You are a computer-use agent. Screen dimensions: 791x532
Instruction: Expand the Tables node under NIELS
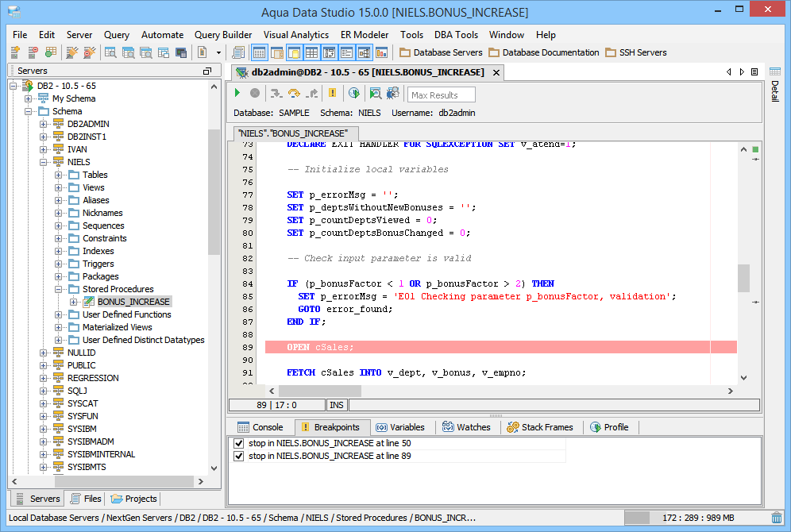coord(59,175)
